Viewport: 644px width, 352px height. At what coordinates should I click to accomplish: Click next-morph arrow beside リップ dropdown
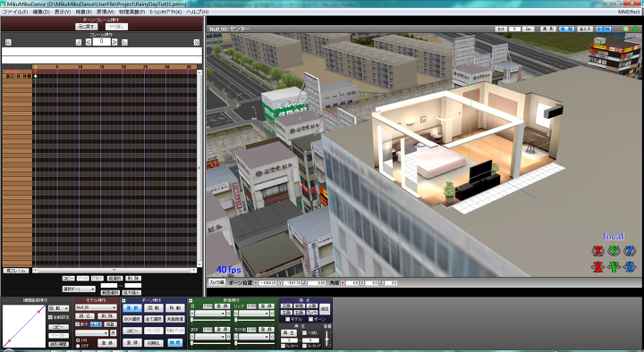[272, 314]
